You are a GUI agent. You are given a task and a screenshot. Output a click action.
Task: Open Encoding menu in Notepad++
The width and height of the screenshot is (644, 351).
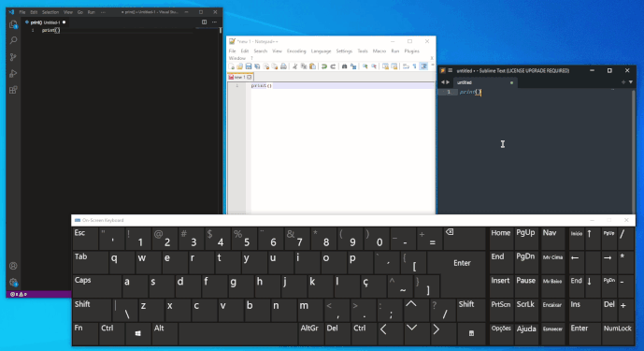[x=296, y=51]
